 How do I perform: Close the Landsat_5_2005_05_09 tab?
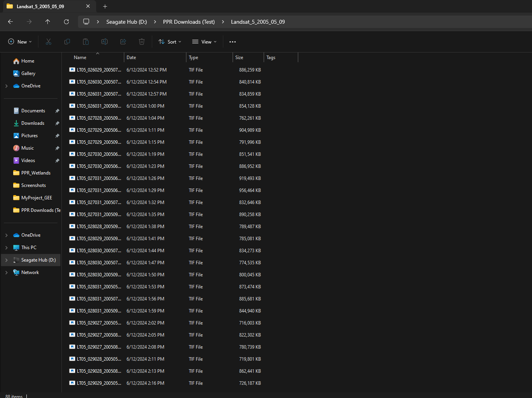[x=88, y=6]
